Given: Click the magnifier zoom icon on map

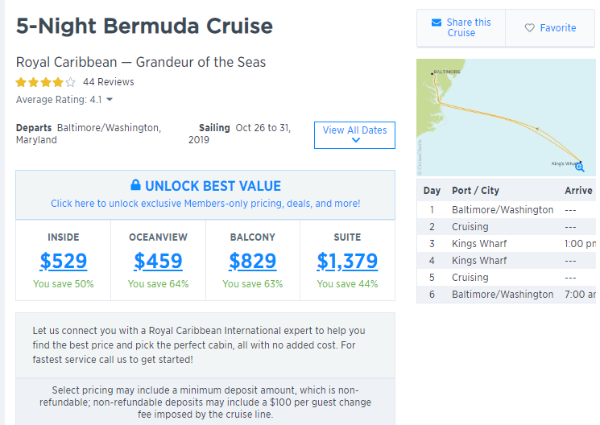Looking at the screenshot, I should coord(580,167).
